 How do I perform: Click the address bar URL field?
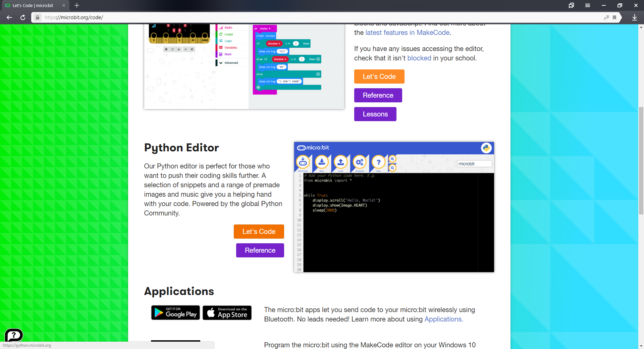(x=322, y=17)
